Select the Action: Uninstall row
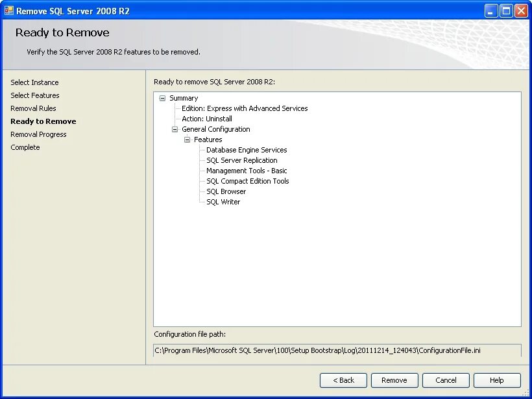 (x=207, y=119)
